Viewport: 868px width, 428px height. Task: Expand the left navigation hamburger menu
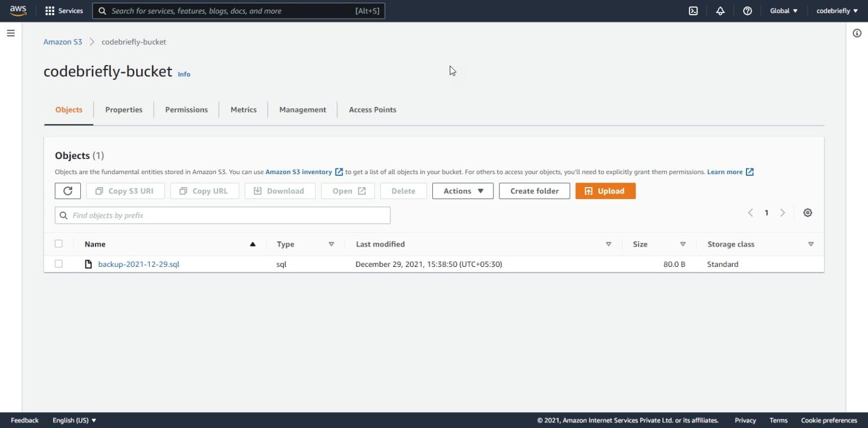click(x=11, y=33)
